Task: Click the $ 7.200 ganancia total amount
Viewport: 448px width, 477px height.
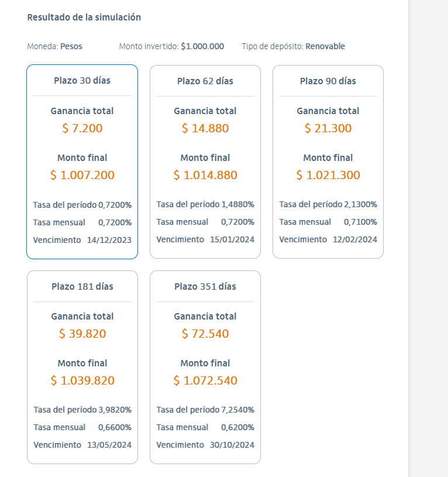Action: coord(82,128)
